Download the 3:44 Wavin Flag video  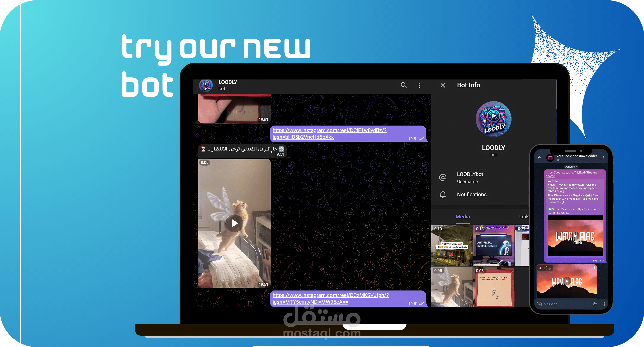540,268
